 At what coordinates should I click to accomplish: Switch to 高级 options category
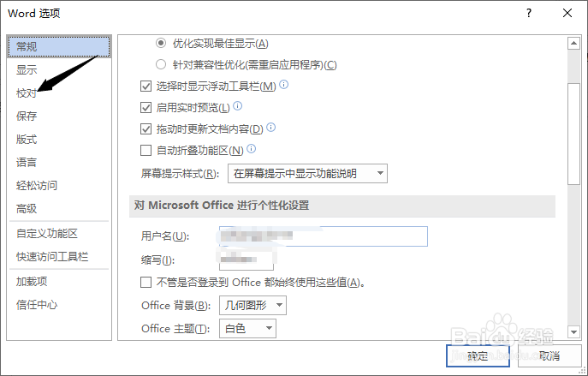pyautogui.click(x=27, y=208)
